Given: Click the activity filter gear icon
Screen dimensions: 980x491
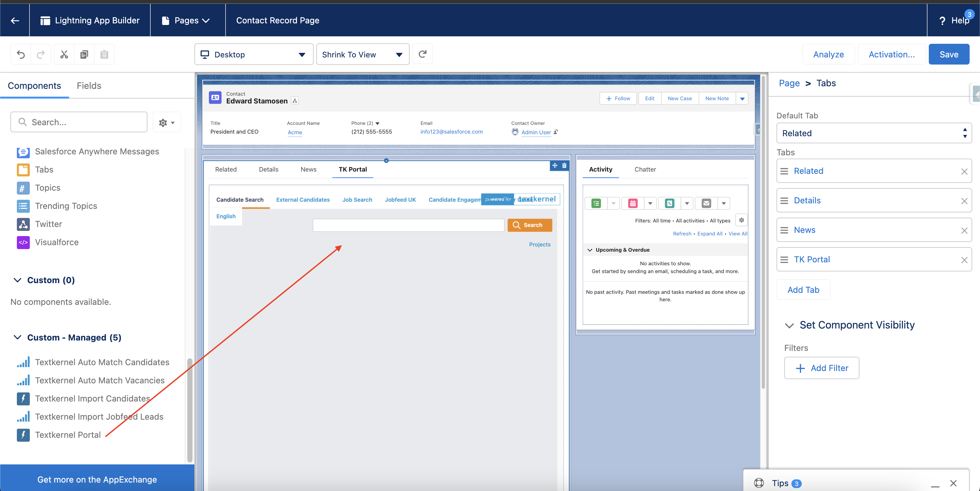Looking at the screenshot, I should pyautogui.click(x=741, y=221).
